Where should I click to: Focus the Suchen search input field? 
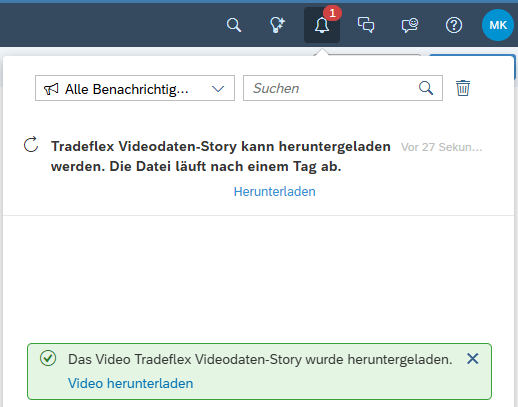click(343, 88)
